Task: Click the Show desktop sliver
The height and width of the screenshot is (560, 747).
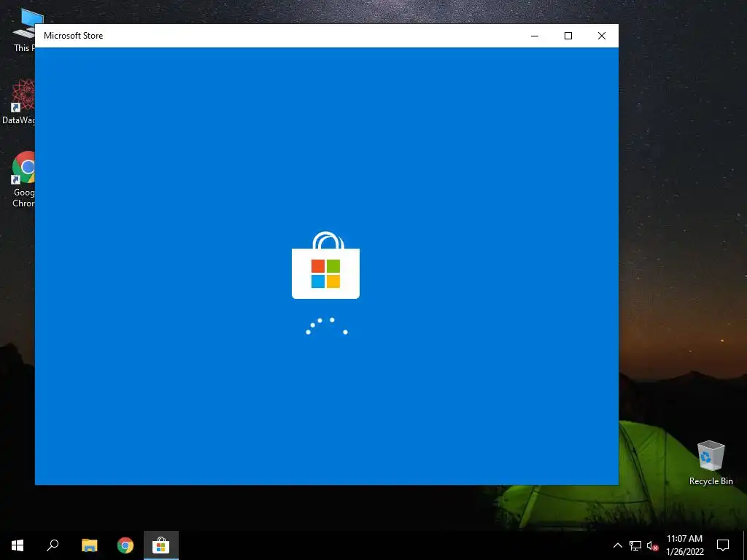Action: (x=745, y=545)
